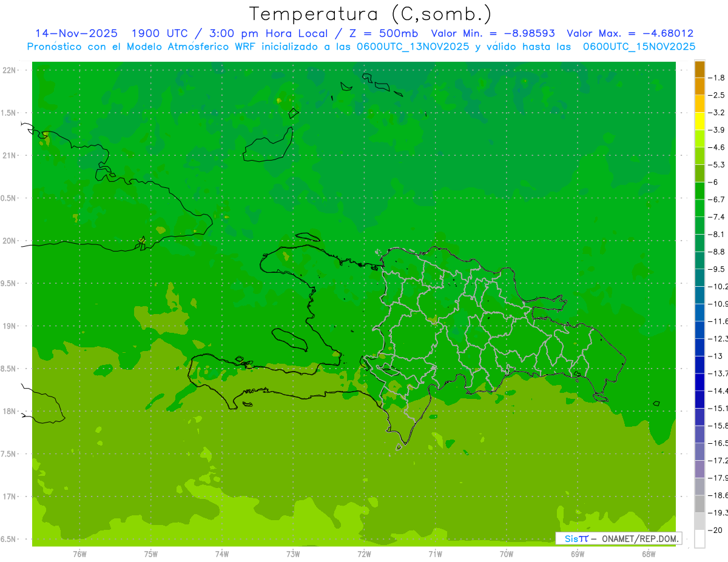Click the -20 colorbar label
The width and height of the screenshot is (728, 562).
tap(715, 530)
